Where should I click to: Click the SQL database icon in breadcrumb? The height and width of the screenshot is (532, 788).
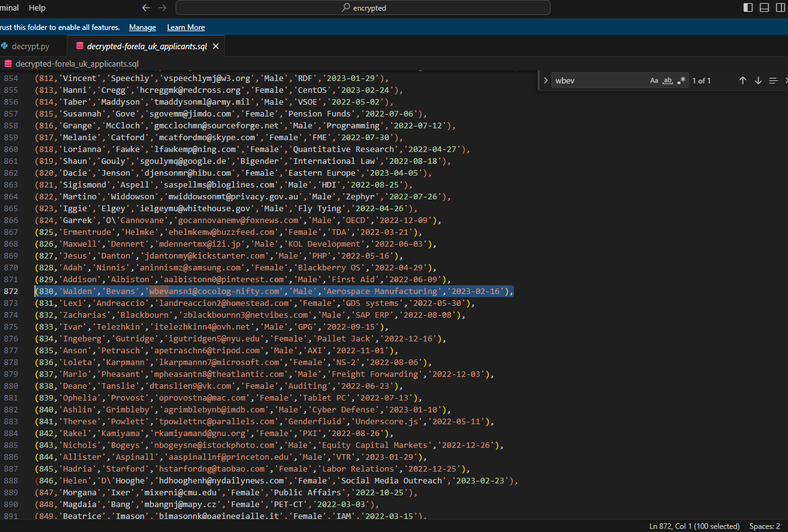click(x=8, y=64)
